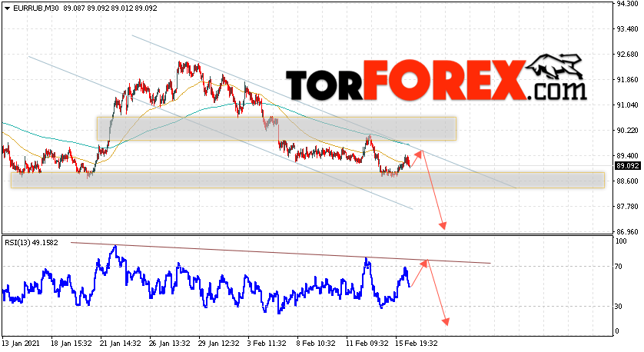Click RSI scale level 0

point(618,331)
